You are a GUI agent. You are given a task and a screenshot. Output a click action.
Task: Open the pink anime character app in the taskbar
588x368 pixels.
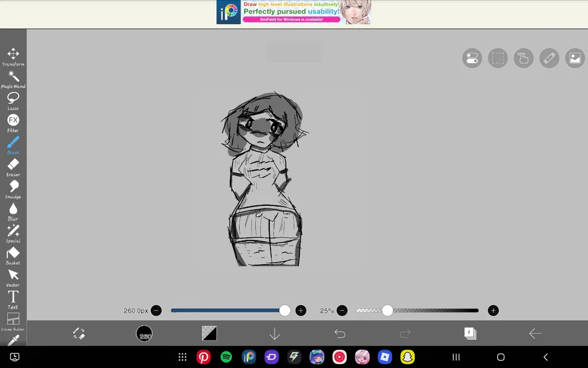pyautogui.click(x=362, y=357)
